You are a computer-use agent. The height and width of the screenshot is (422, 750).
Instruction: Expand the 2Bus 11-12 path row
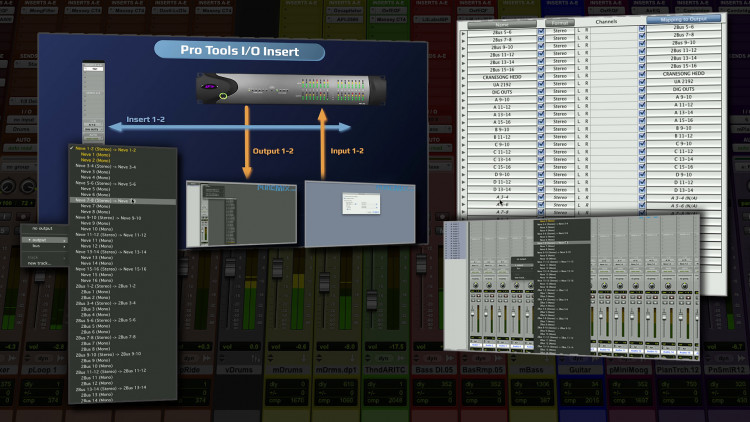(x=463, y=55)
